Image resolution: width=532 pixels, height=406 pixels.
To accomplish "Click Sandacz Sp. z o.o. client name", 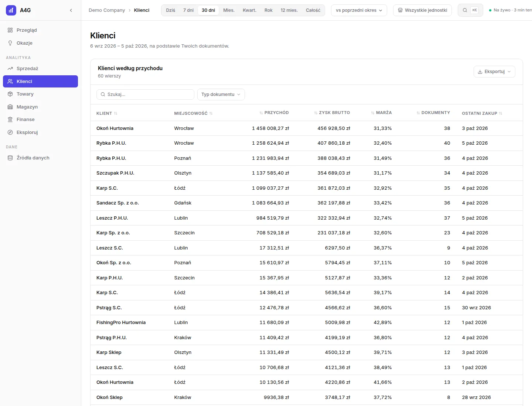I will [117, 203].
